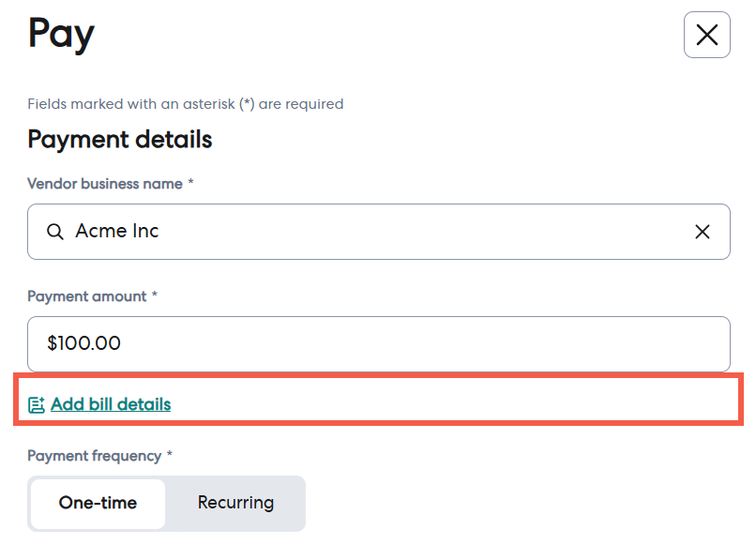Screen dimensions: 756x560
Task: Close the Pay dialog with the X button
Action: click(706, 35)
